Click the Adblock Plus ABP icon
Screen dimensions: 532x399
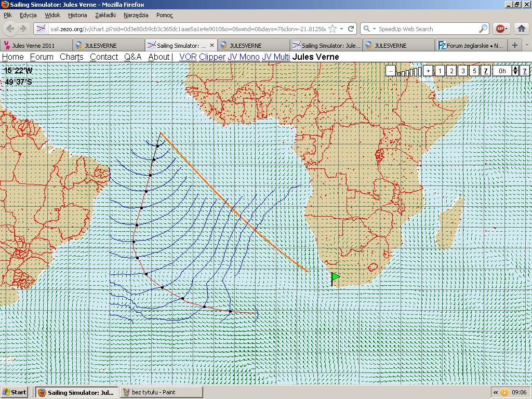point(500,29)
